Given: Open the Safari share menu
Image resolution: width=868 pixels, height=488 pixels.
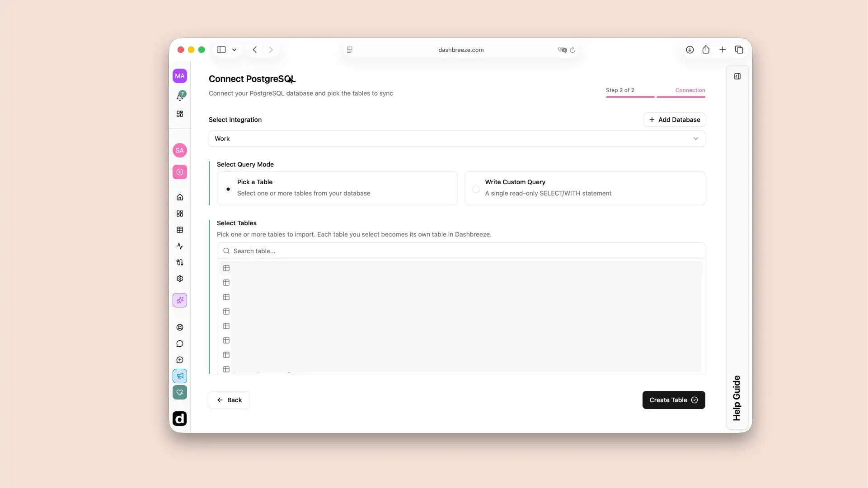Looking at the screenshot, I should (x=706, y=50).
